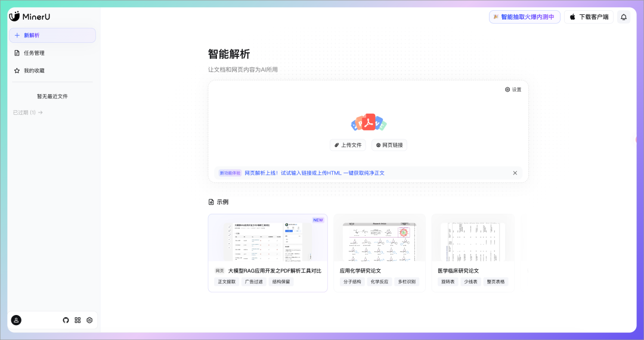
Task: Click the 少线表 tag
Action: [470, 282]
